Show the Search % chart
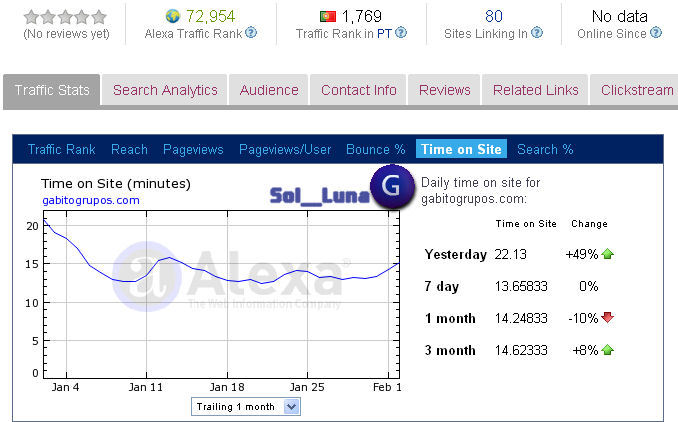 pyautogui.click(x=545, y=149)
